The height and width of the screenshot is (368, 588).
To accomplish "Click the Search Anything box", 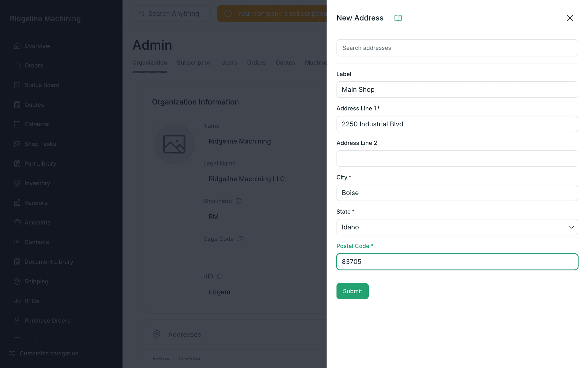I will pyautogui.click(x=171, y=13).
